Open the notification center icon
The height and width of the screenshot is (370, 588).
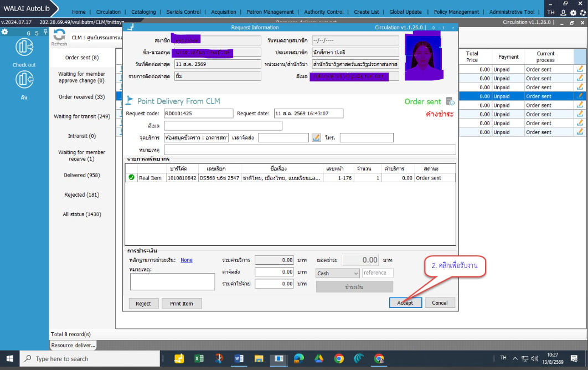574,358
